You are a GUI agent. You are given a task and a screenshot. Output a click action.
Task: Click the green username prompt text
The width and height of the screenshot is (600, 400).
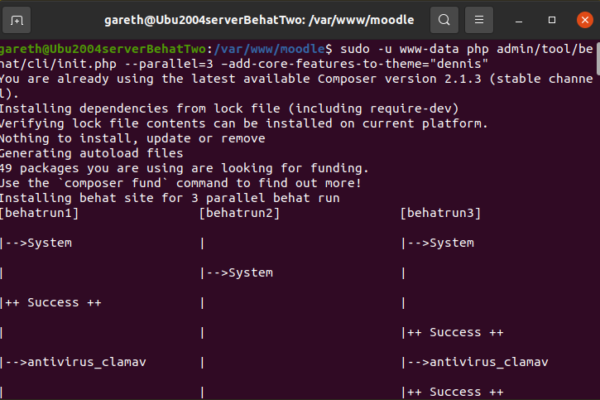pyautogui.click(x=103, y=49)
